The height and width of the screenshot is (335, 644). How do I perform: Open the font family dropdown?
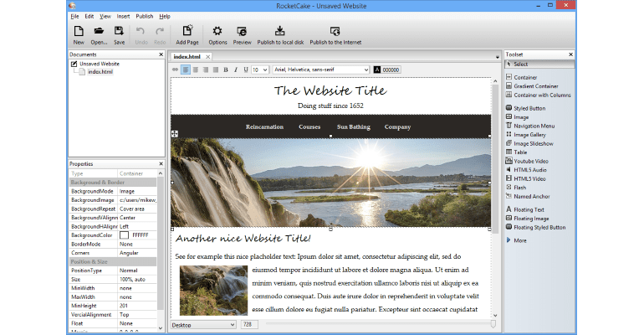click(x=320, y=70)
